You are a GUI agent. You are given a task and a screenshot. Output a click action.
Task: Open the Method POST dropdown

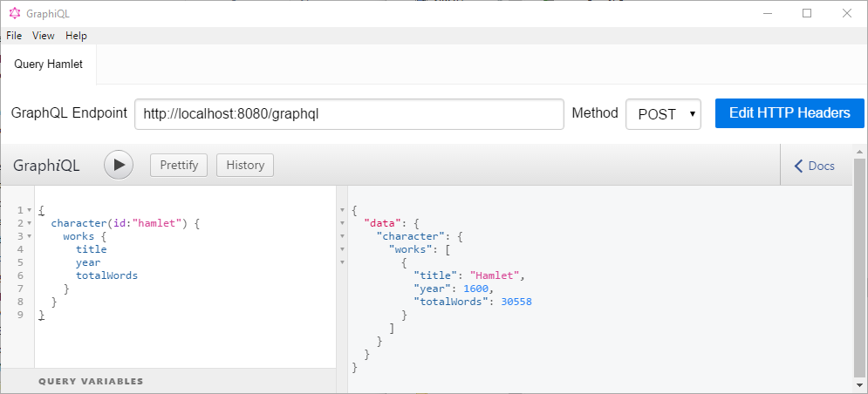(663, 114)
